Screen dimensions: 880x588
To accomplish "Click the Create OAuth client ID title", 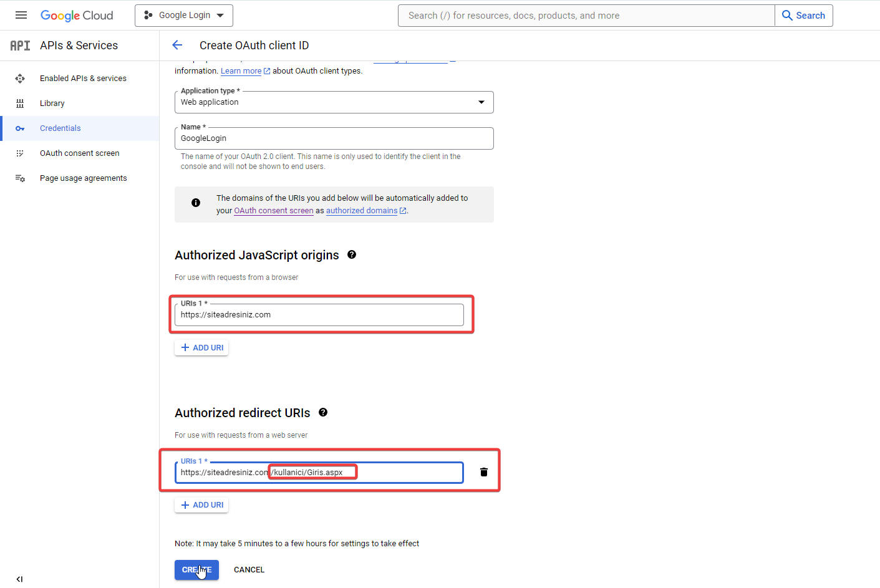I will pyautogui.click(x=254, y=46).
